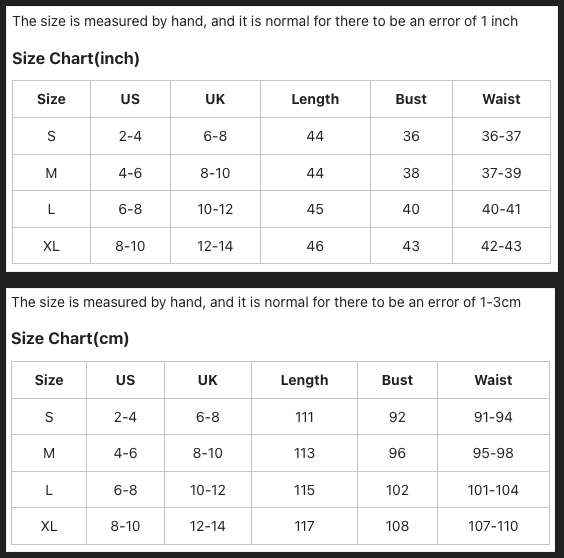Image resolution: width=564 pixels, height=558 pixels.
Task: Select bust value 102 for size L
Action: coord(397,490)
